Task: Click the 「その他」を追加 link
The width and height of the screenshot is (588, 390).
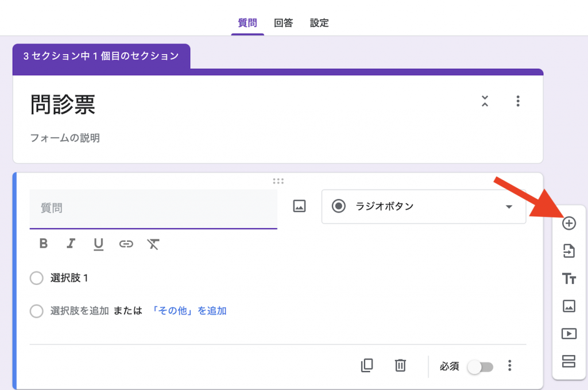Action: (x=189, y=311)
